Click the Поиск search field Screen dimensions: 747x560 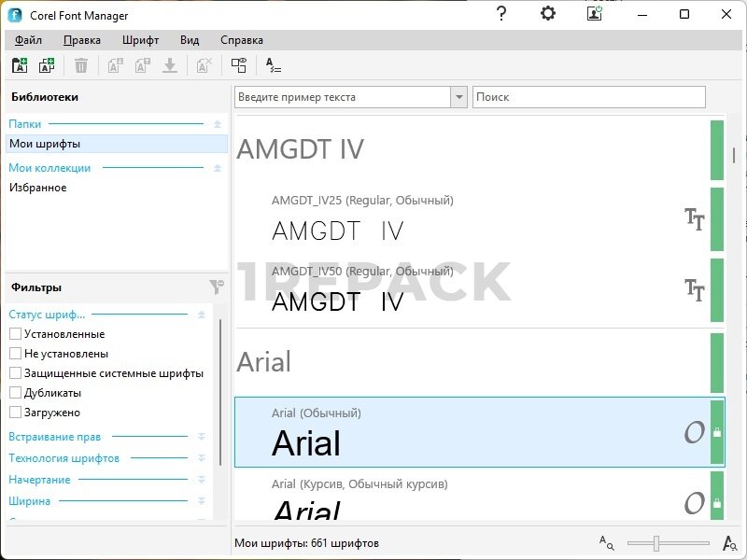pyautogui.click(x=588, y=97)
